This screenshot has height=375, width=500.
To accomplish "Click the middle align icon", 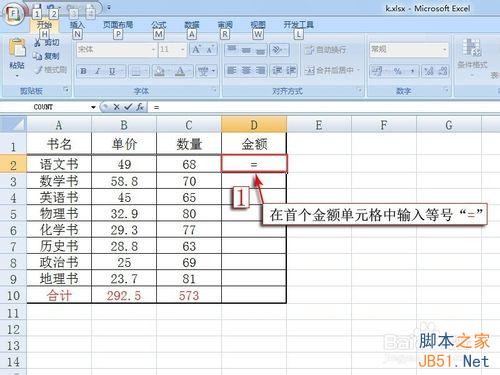I will 246,50.
